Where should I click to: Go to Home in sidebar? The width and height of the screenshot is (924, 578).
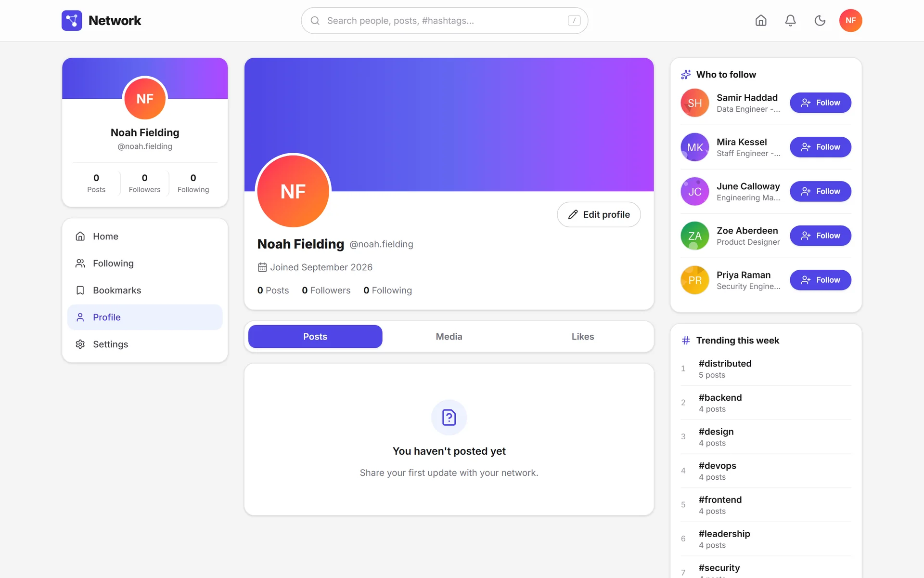145,236
